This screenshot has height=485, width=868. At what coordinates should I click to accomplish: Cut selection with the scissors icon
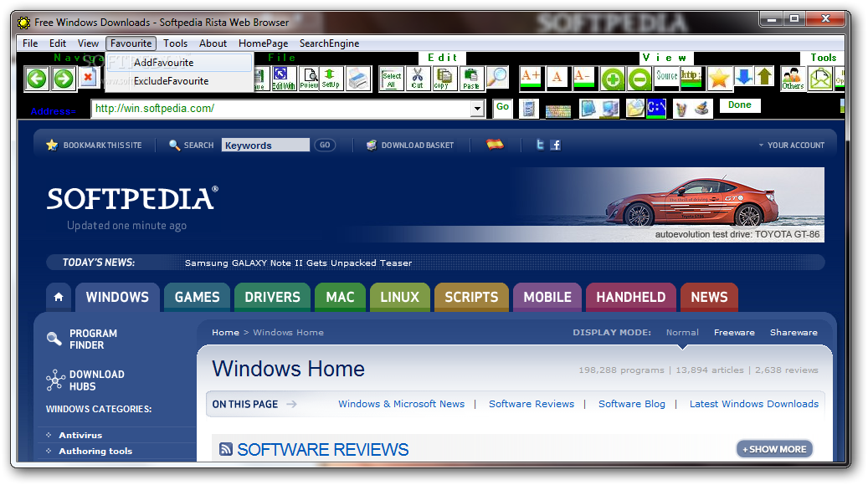click(x=418, y=79)
